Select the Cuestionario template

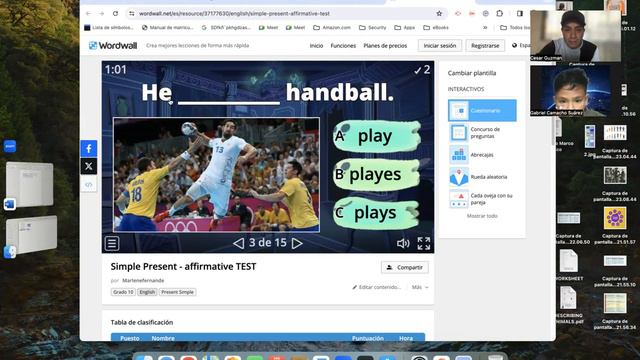(482, 111)
